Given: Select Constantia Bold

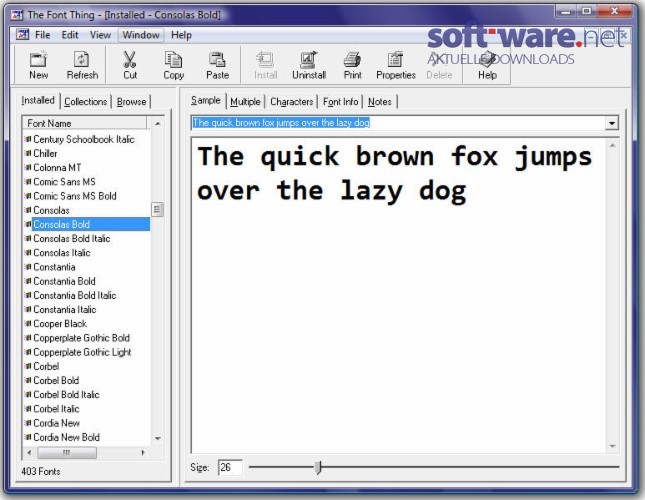Looking at the screenshot, I should (64, 281).
